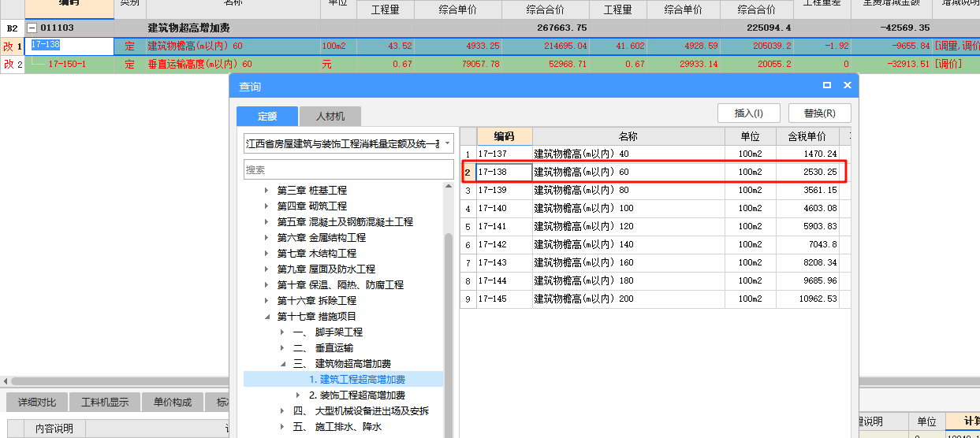Expand 第十六章 拆除工程 tree node
The height and width of the screenshot is (438, 980).
point(266,301)
